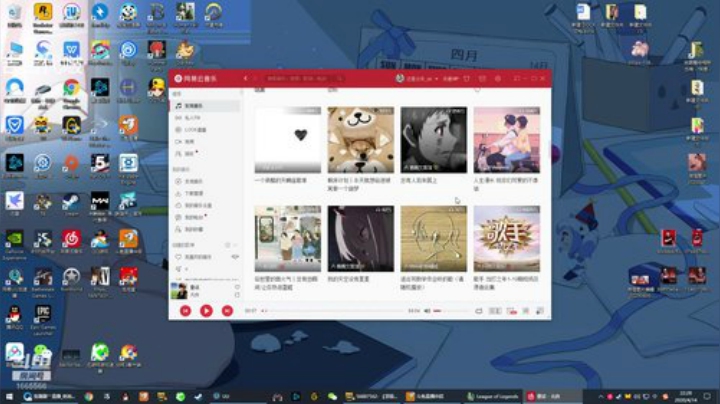Open the sketch-face tan playlist cover
The image size is (720, 404).
(x=433, y=239)
